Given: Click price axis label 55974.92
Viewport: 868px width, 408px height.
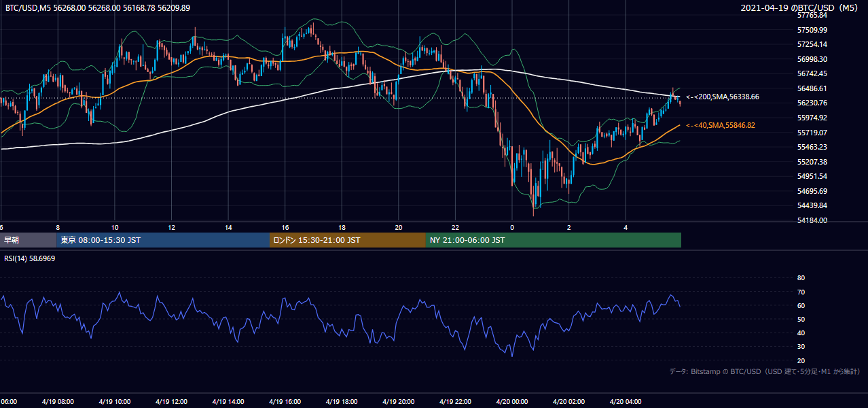Looking at the screenshot, I should click(x=812, y=118).
